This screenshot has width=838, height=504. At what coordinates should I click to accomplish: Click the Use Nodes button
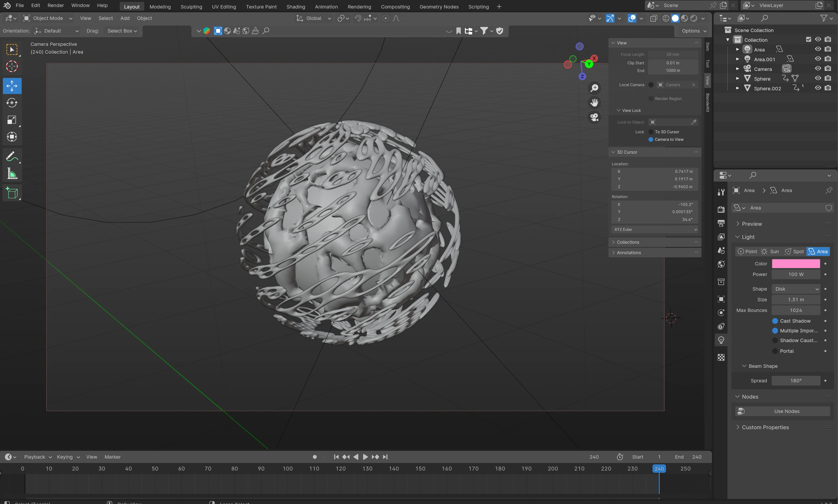(x=786, y=411)
